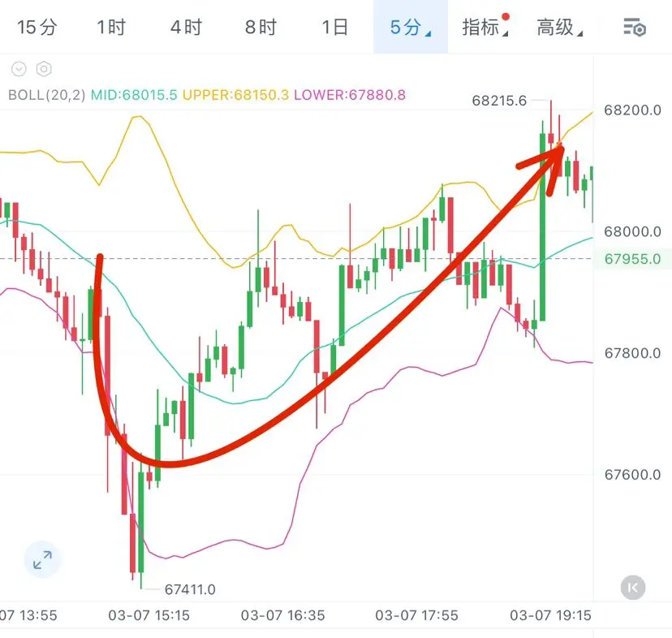Open the 5分 interval dropdown

[411, 27]
